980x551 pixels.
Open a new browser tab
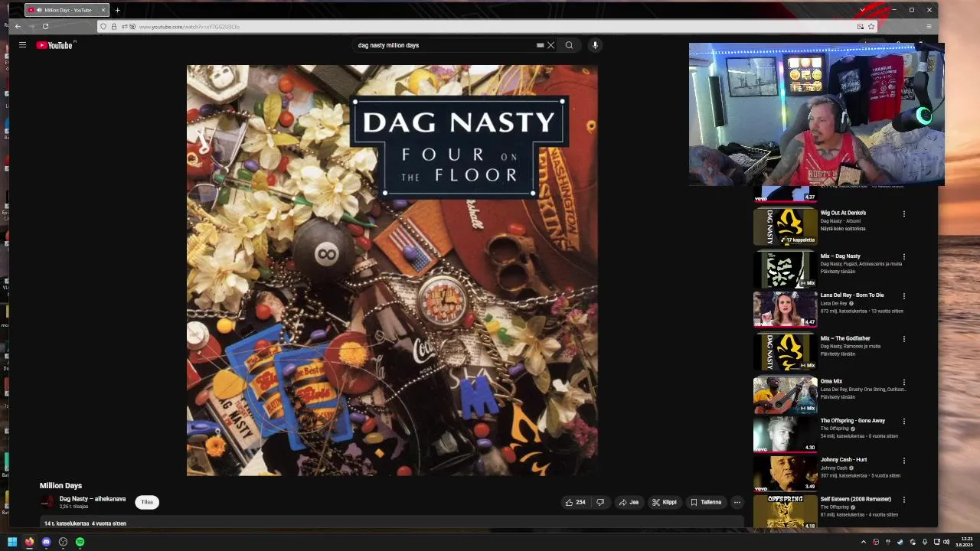click(x=117, y=10)
